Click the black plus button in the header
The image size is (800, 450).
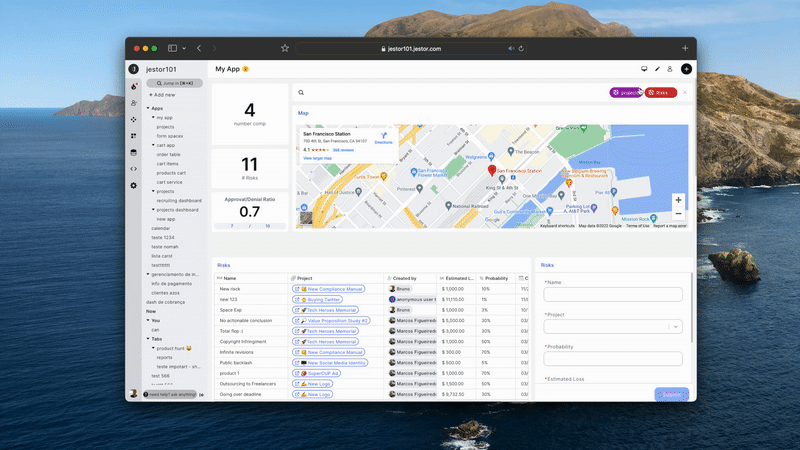coord(686,69)
